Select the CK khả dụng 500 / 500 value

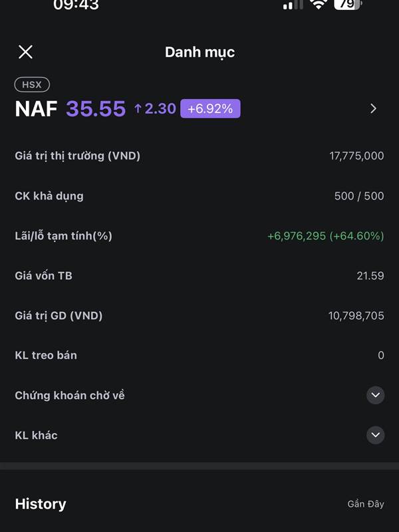(x=359, y=196)
